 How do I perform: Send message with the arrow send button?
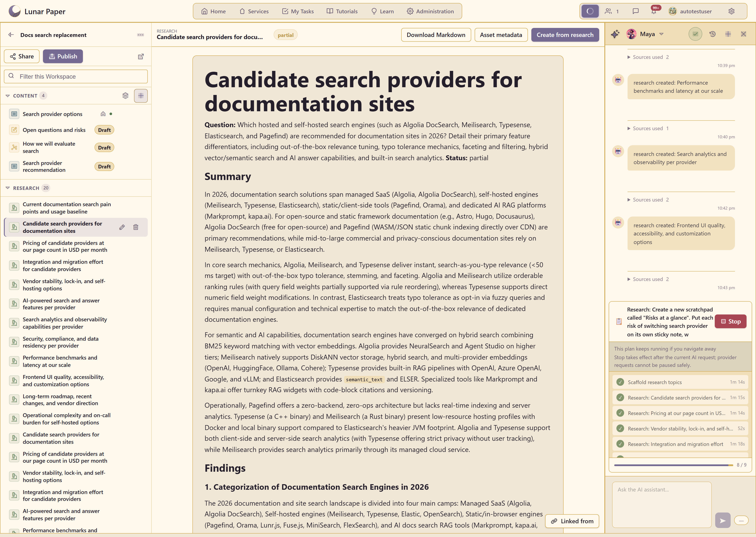coord(723,520)
